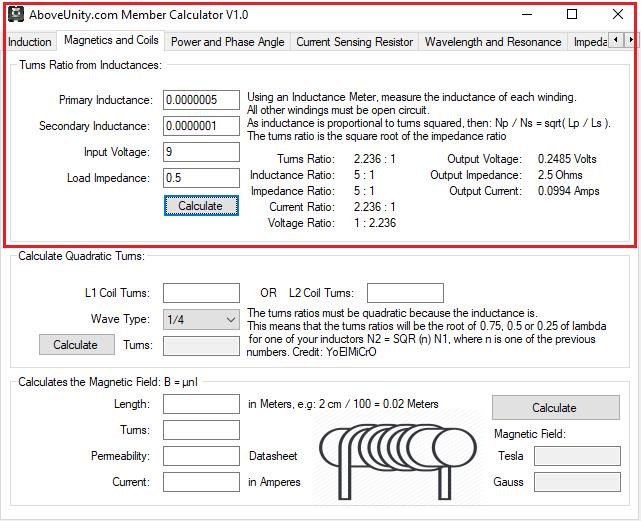Viewport: 641px width, 521px height.
Task: Click the Tesla result box
Action: pyautogui.click(x=577, y=456)
